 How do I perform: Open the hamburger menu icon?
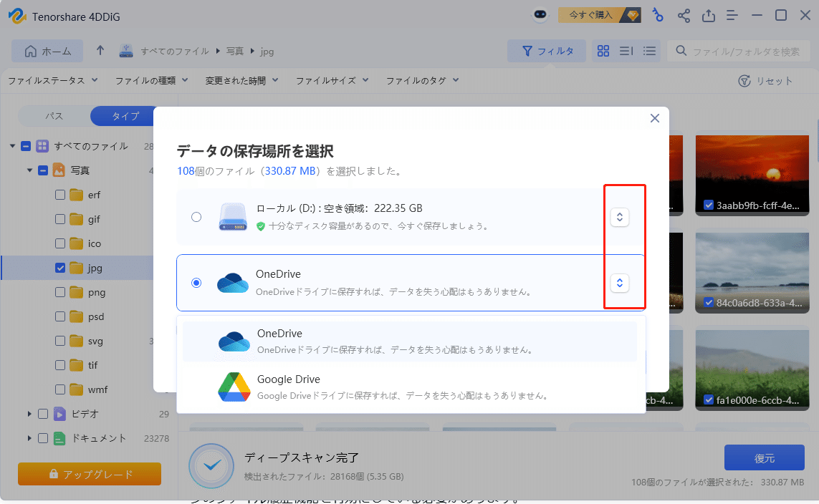[x=732, y=15]
